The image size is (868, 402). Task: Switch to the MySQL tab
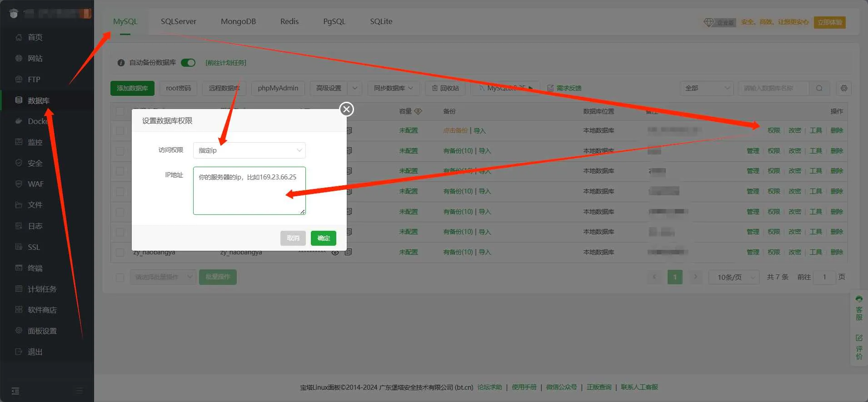coord(125,21)
